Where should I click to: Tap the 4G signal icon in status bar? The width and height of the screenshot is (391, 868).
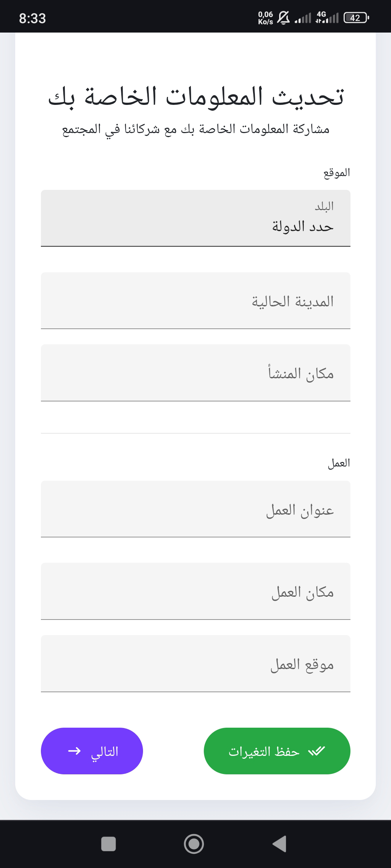point(327,18)
